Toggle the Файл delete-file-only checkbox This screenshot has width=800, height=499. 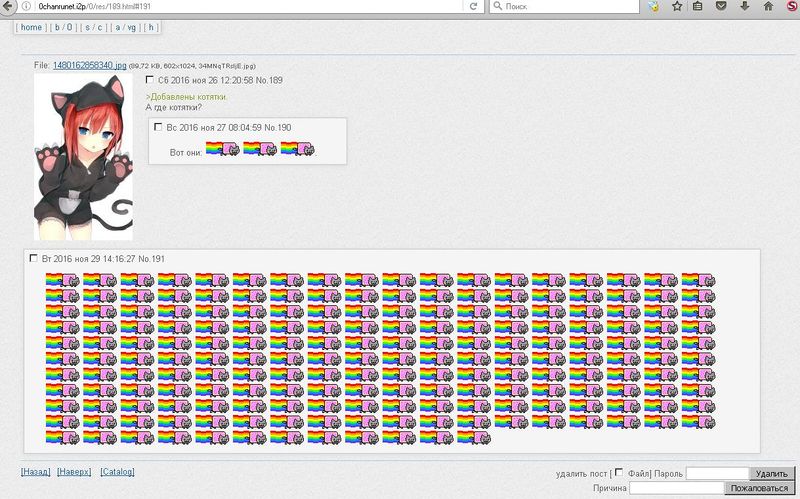[x=619, y=472]
